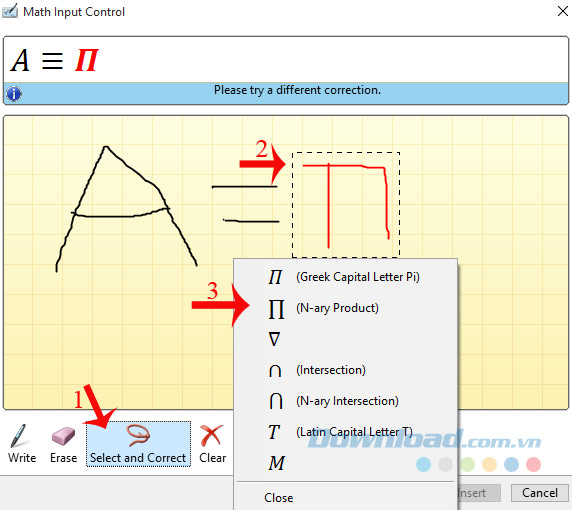Click the Clear red X tool
Viewport: 572px width, 510px height.
[x=212, y=444]
